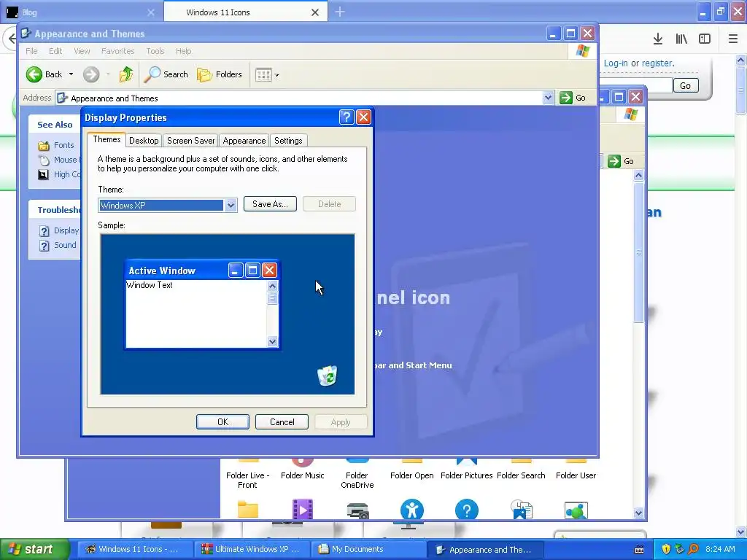Viewport: 747px width, 560px height.
Task: Click the Up folder icon in toolbar
Action: point(125,74)
